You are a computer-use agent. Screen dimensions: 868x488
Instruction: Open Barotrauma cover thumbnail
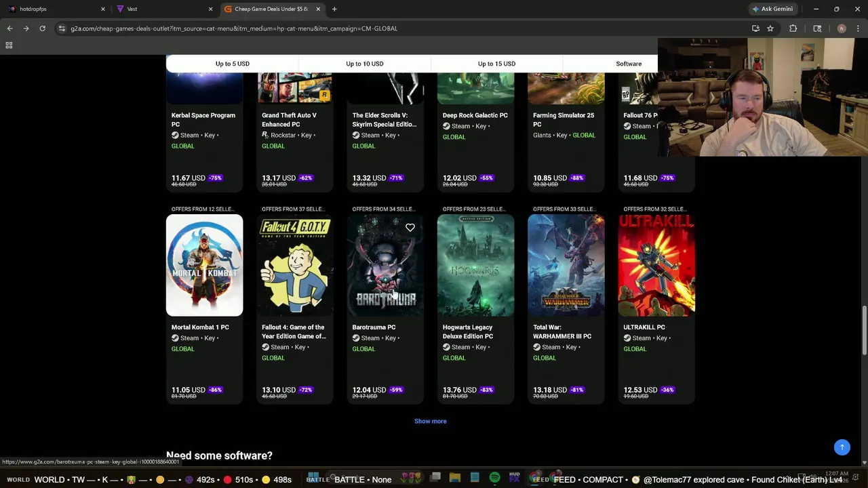(x=385, y=266)
